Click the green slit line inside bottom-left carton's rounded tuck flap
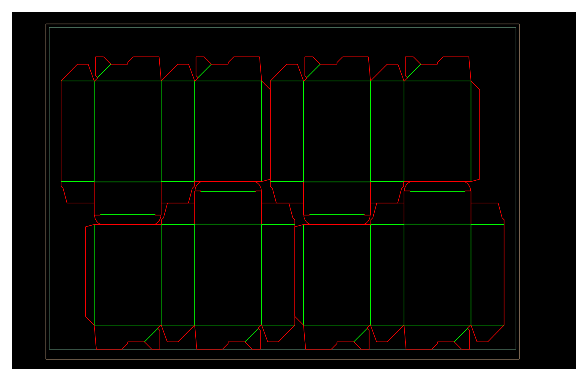The image size is (588, 381). [228, 191]
